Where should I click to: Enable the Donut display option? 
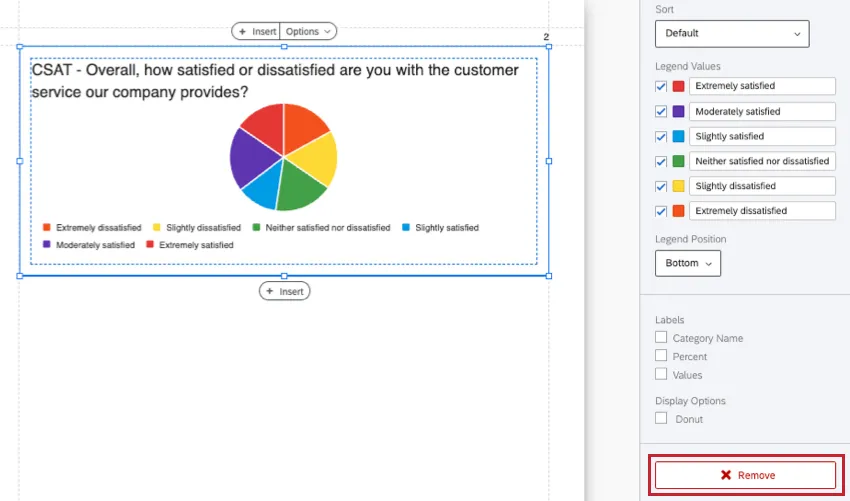tap(661, 418)
